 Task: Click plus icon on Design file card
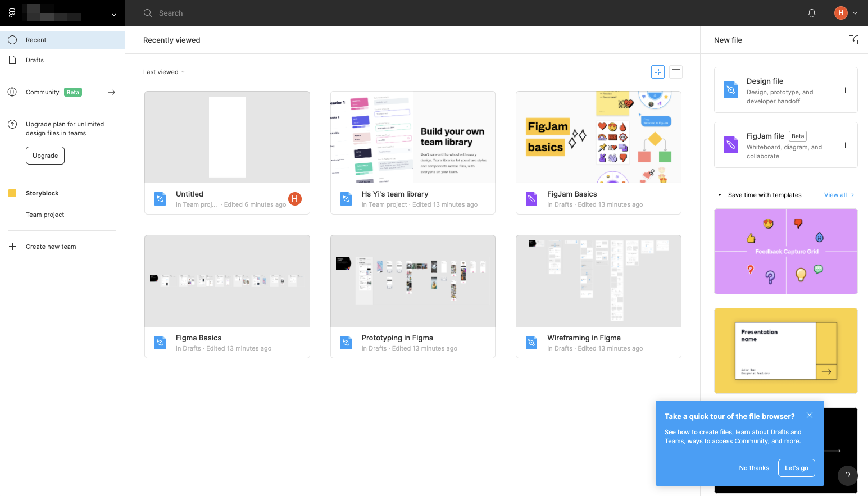[845, 90]
